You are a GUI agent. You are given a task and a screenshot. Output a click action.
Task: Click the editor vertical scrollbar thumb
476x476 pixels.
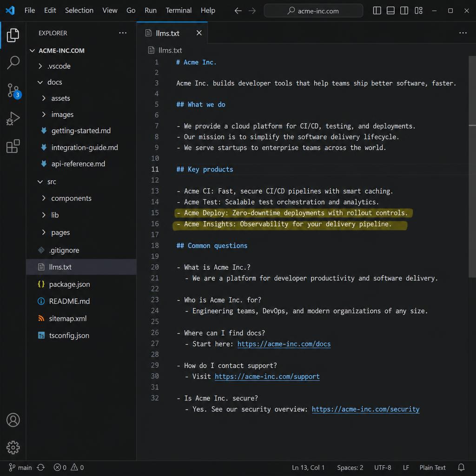pos(472,166)
